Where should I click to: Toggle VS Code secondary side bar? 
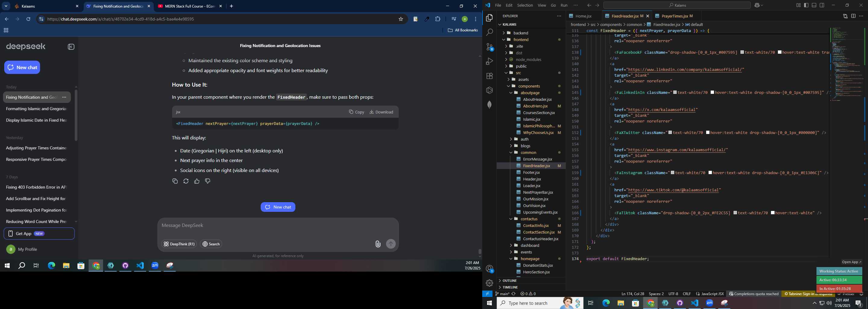pyautogui.click(x=822, y=5)
